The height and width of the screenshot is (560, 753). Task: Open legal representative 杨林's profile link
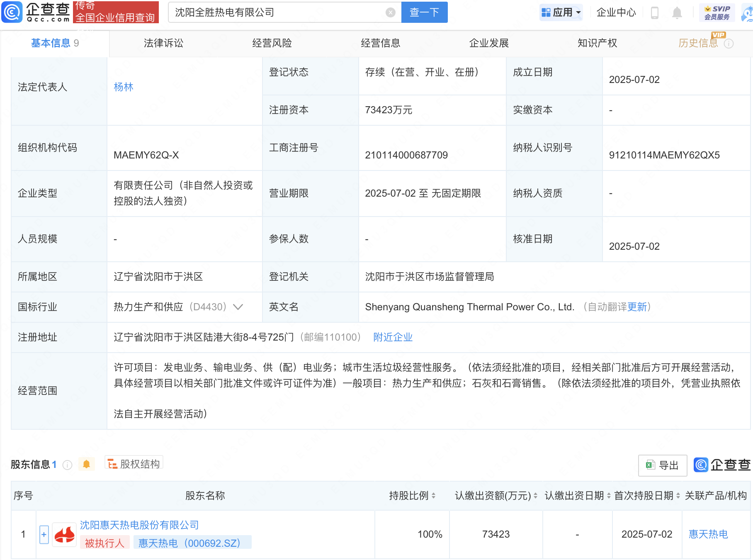pyautogui.click(x=124, y=87)
